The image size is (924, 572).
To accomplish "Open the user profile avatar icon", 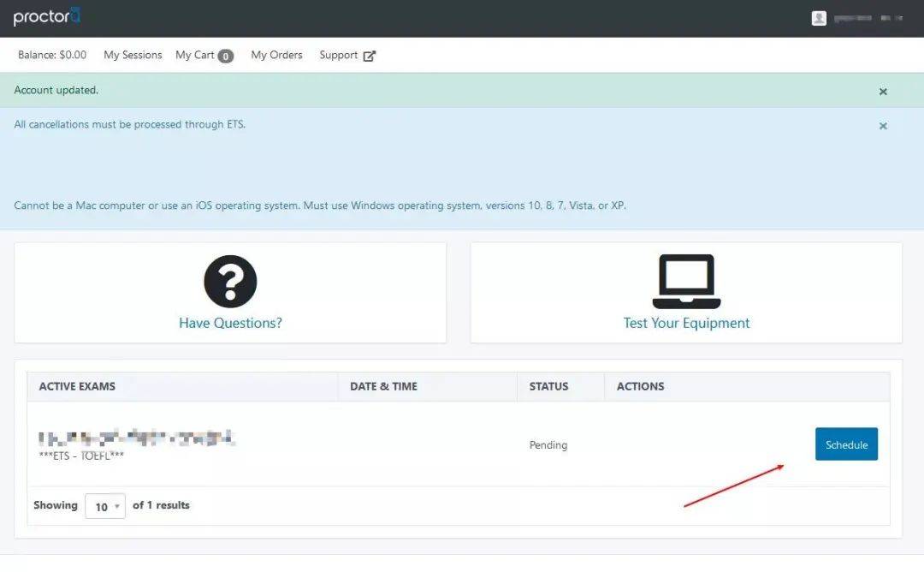I will click(x=819, y=18).
